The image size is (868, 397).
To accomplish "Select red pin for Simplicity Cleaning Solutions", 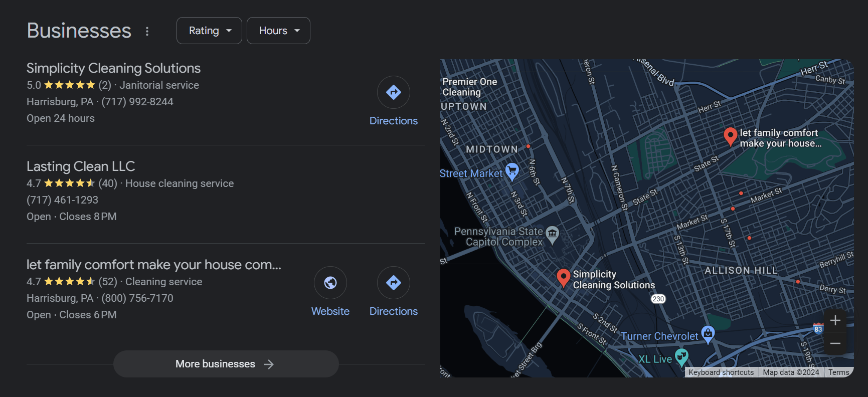I will click(x=564, y=278).
